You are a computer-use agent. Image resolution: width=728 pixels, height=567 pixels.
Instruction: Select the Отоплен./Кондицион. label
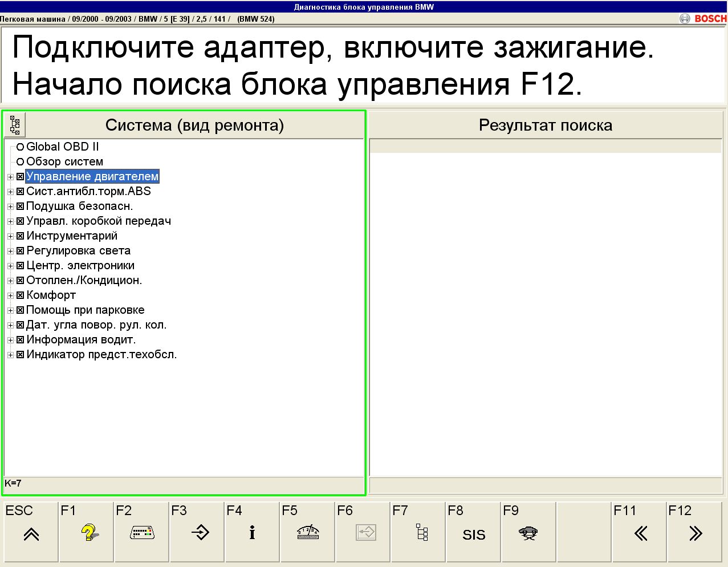[x=84, y=281]
